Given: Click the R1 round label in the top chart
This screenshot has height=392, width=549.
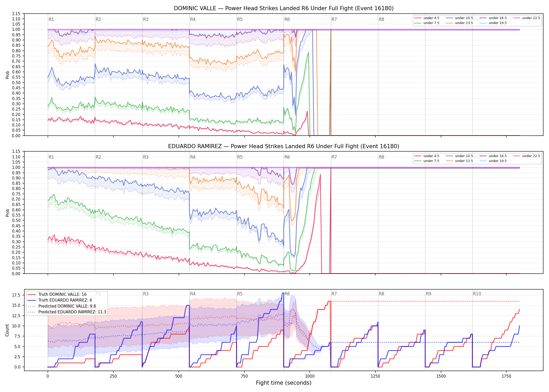Looking at the screenshot, I should 51,19.
